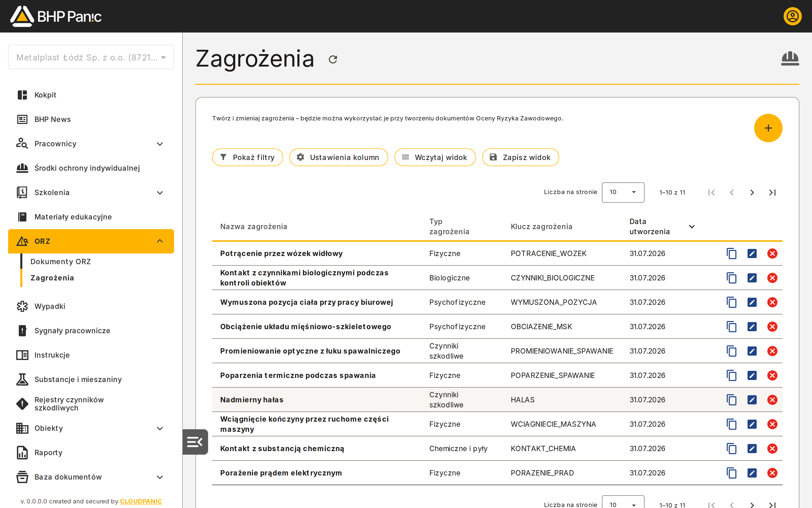Delete the Porażenie prądem elektrycznym row
This screenshot has height=508, width=812.
tap(772, 473)
